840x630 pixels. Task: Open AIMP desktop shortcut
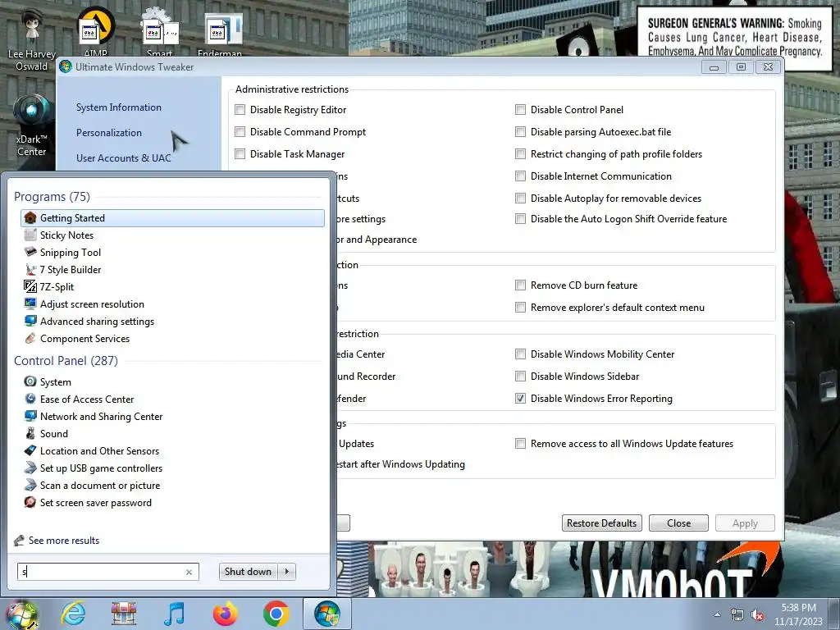click(96, 32)
